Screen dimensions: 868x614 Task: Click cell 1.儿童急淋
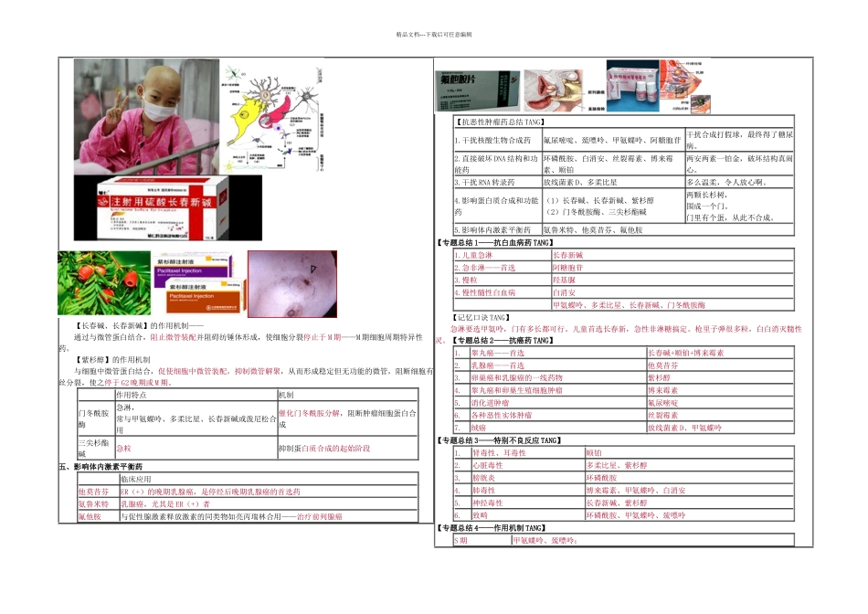[x=473, y=255]
